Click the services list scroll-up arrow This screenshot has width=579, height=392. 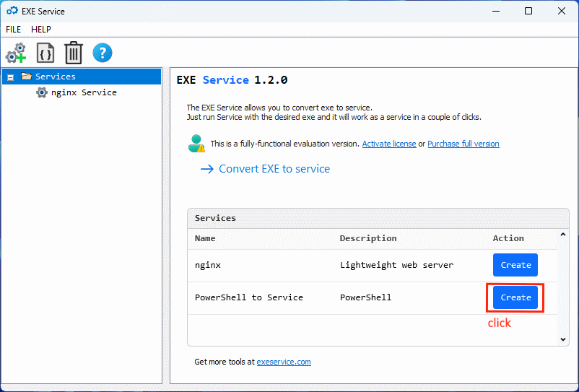coord(562,235)
